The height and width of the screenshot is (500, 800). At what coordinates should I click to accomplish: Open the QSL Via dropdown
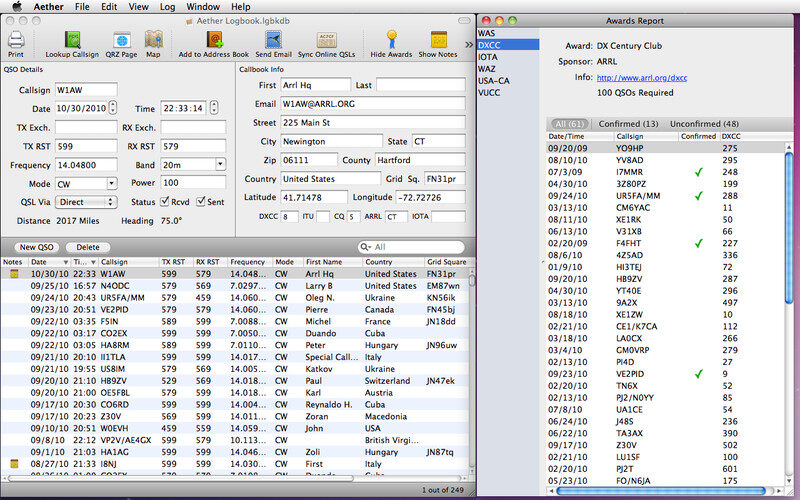(x=111, y=201)
